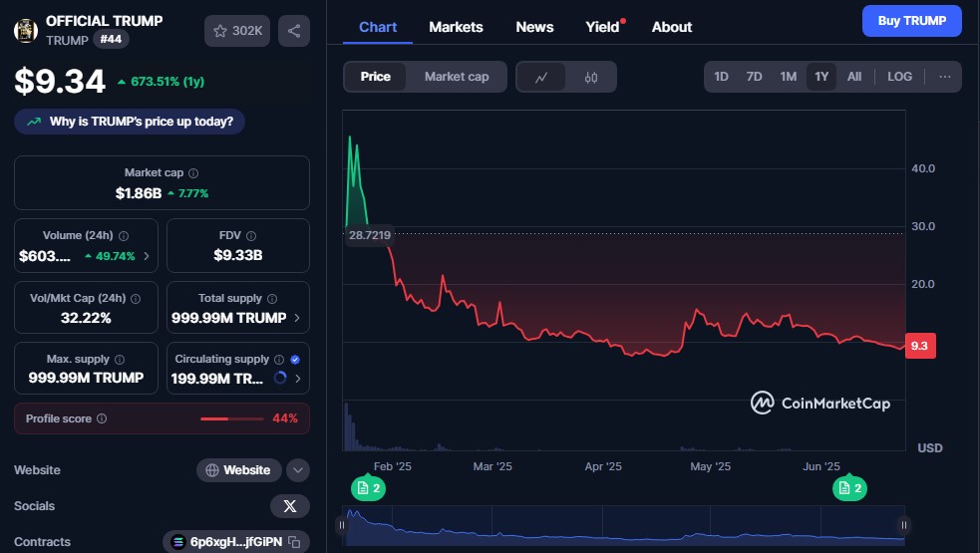Open Circulating supply info icon
The width and height of the screenshot is (980, 553).
[279, 360]
